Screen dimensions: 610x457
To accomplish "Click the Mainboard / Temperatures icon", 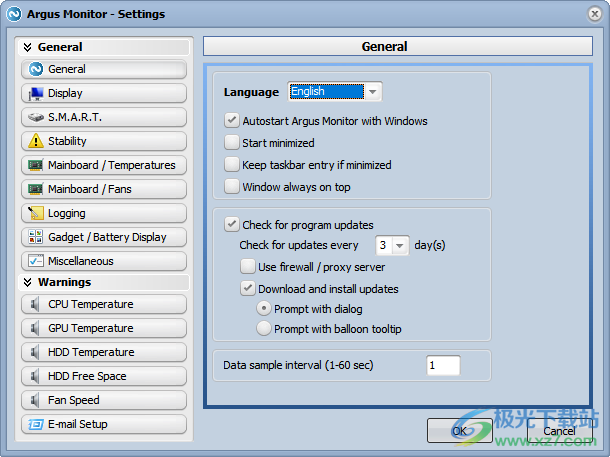I will 35,165.
